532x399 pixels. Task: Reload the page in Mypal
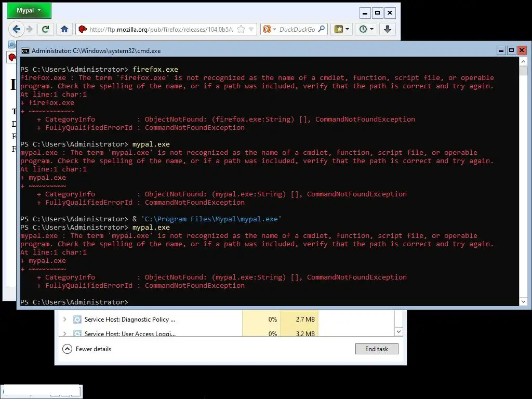tap(46, 29)
